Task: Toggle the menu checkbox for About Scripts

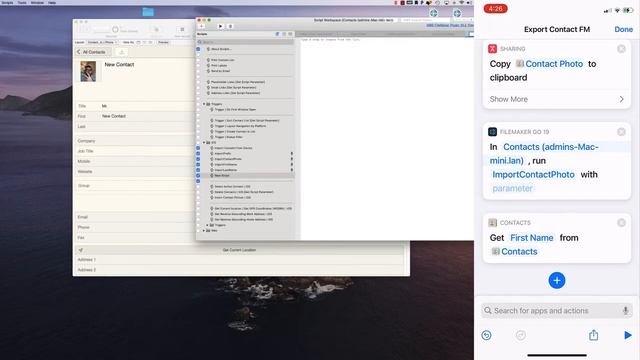Action: 198,49
